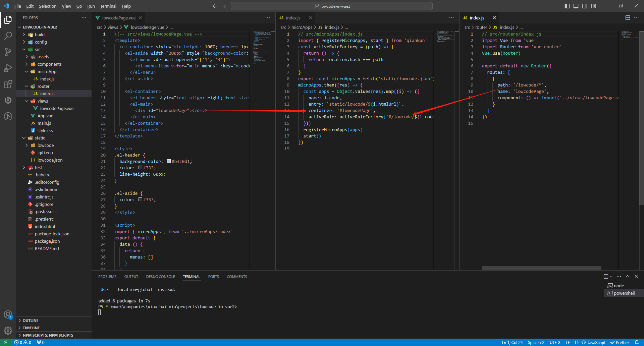The height and width of the screenshot is (346, 644).
Task: Toggle the primary side bar visibility
Action: pyautogui.click(x=567, y=6)
